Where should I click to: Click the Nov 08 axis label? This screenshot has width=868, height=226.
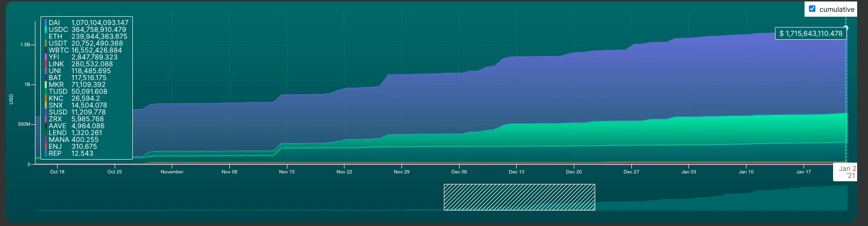tap(229, 172)
